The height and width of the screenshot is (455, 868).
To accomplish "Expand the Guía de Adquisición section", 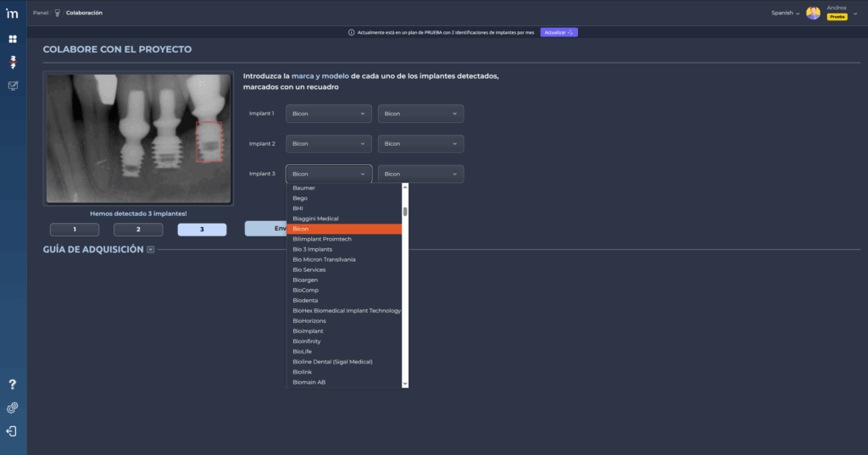I will pyautogui.click(x=150, y=250).
